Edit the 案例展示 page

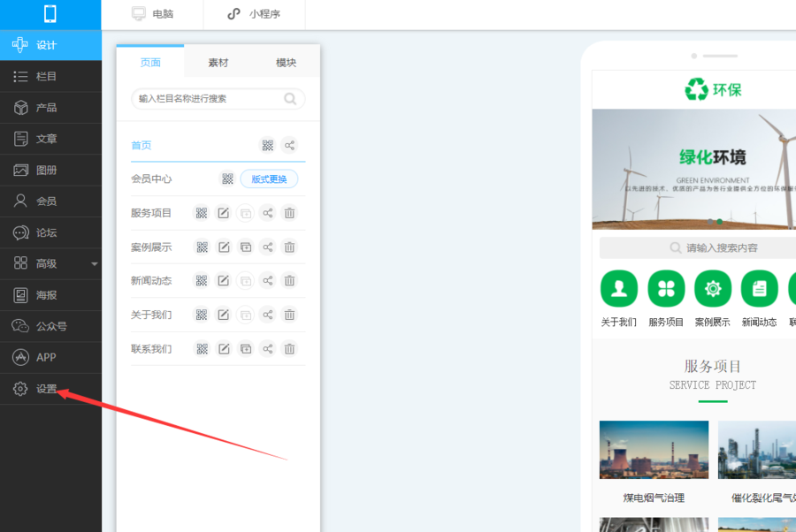coord(224,247)
